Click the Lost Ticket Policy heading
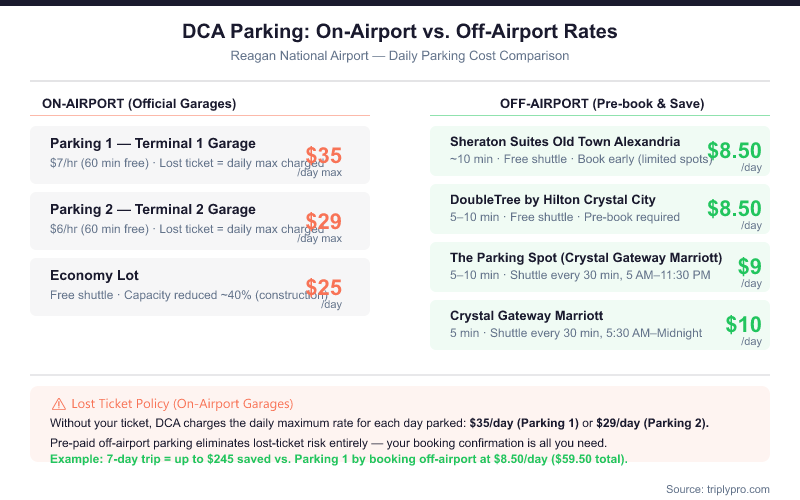Viewport: 800px width, 500px height. pos(182,404)
